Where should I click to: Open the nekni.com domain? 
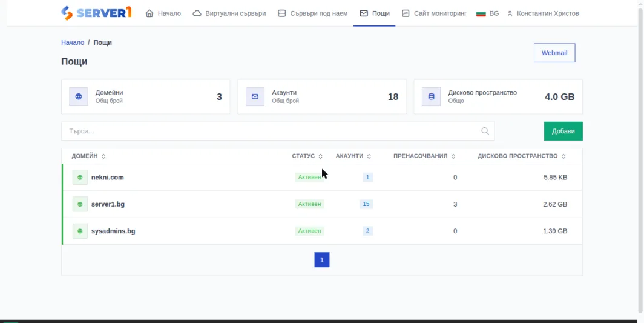[108, 178]
